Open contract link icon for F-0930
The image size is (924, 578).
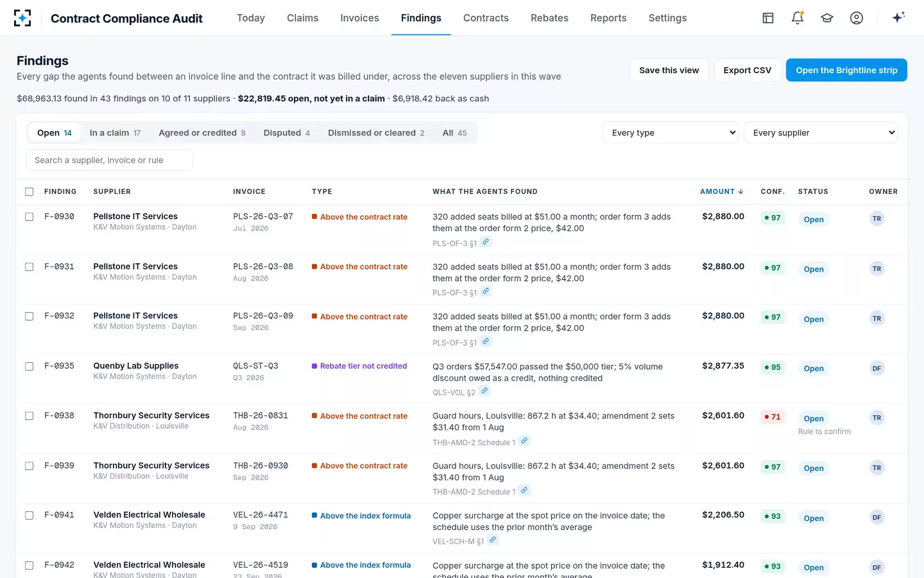tap(486, 242)
